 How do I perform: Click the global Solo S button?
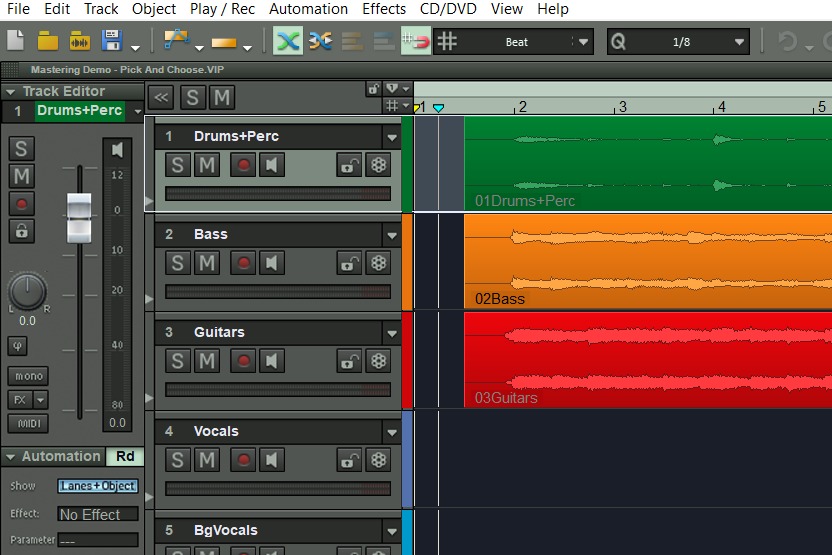193,98
